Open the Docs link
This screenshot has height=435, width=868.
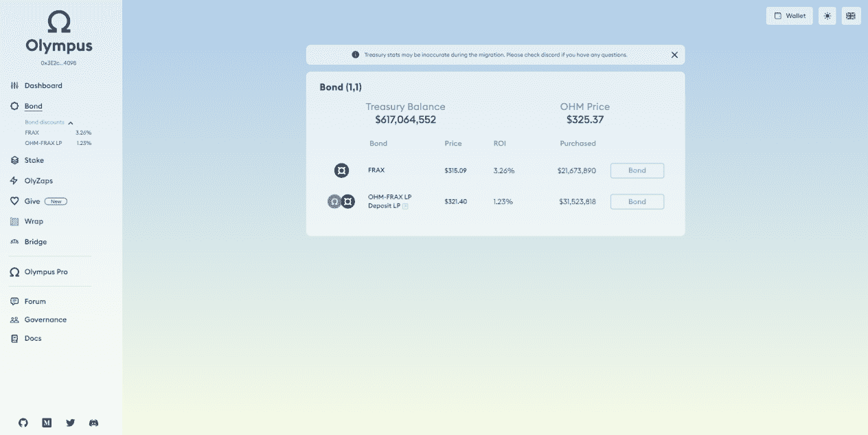pyautogui.click(x=33, y=339)
